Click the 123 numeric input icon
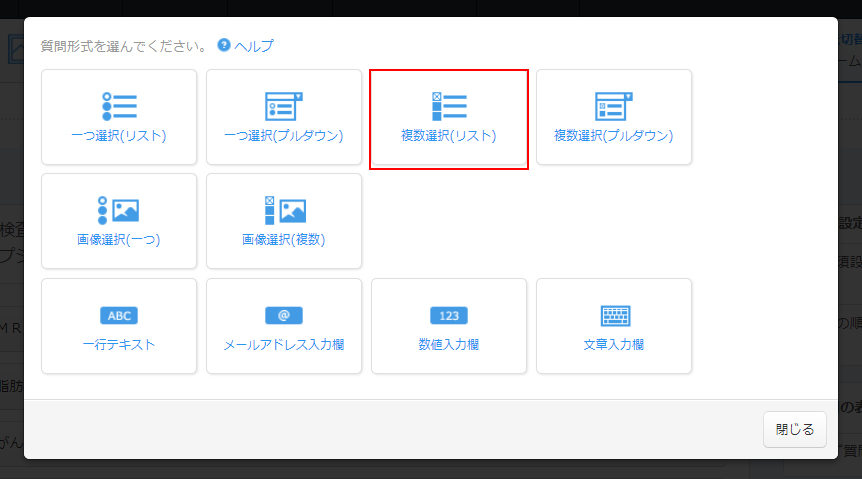This screenshot has height=479, width=862. 449,316
